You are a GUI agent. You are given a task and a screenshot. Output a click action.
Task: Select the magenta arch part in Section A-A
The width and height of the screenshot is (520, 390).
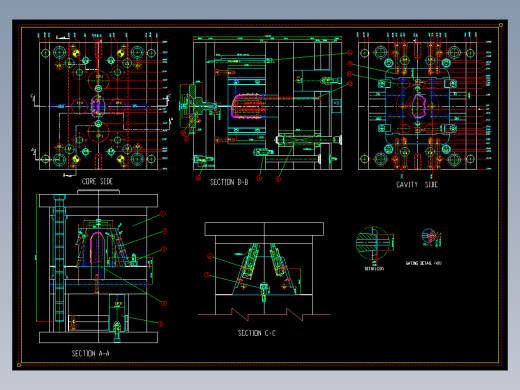click(97, 248)
